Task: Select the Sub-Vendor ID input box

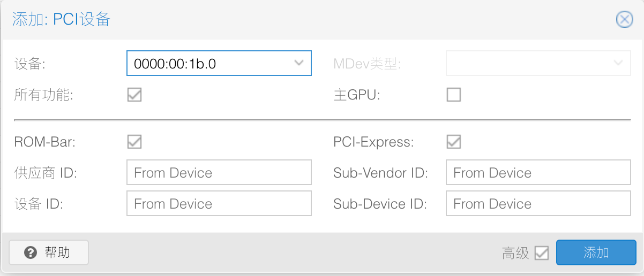Action: pos(538,173)
